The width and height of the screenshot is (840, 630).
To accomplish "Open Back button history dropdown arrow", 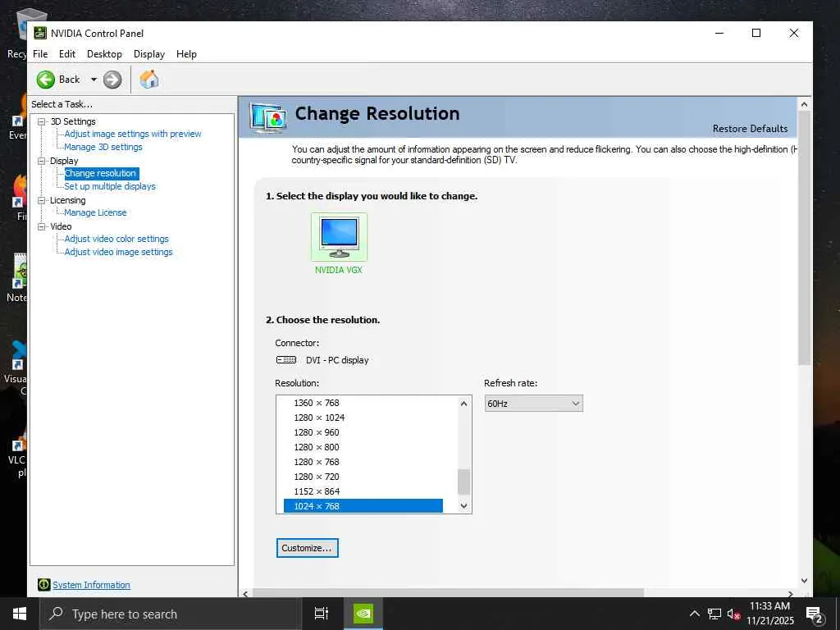I will click(x=94, y=80).
